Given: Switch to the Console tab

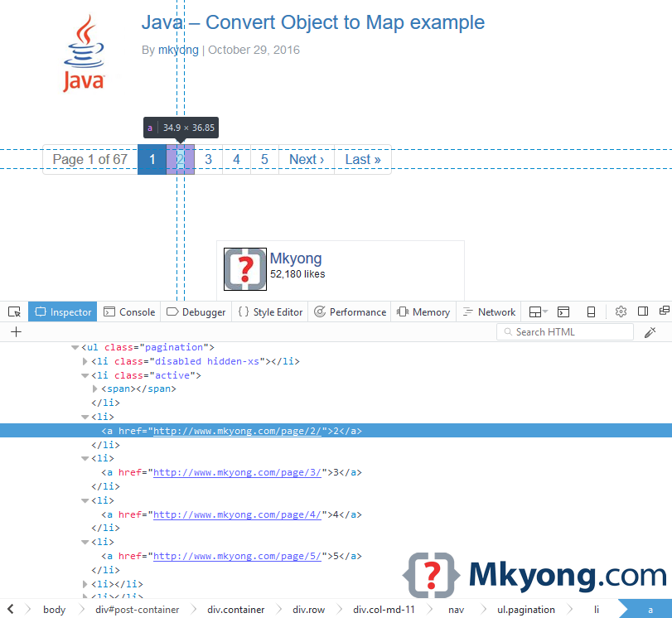Looking at the screenshot, I should click(129, 312).
